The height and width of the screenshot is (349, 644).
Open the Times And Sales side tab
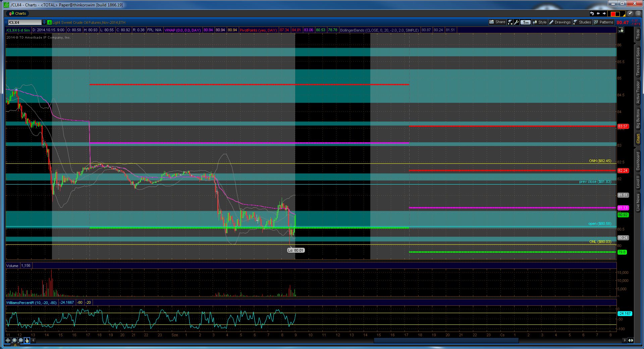(x=638, y=61)
